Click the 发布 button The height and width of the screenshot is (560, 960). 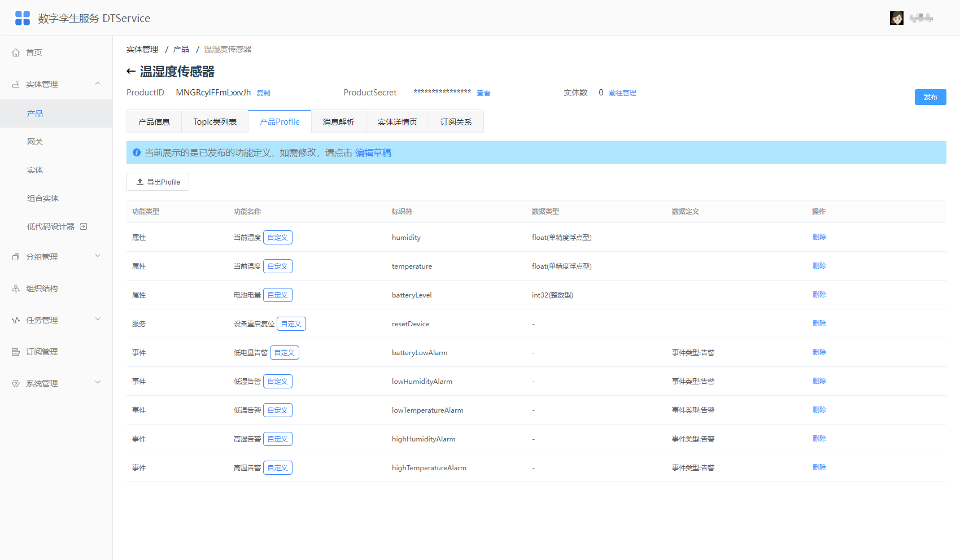[930, 97]
